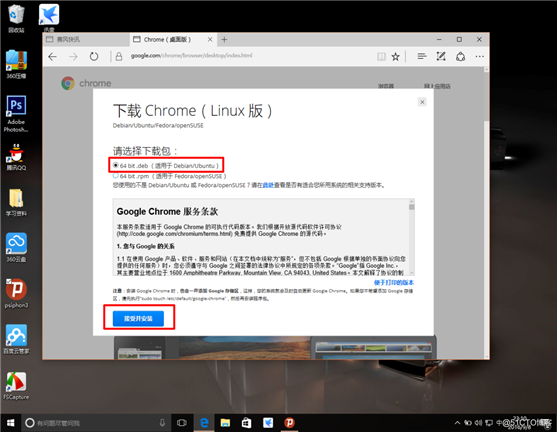Select the 64 bit .deb radio option

coord(115,165)
